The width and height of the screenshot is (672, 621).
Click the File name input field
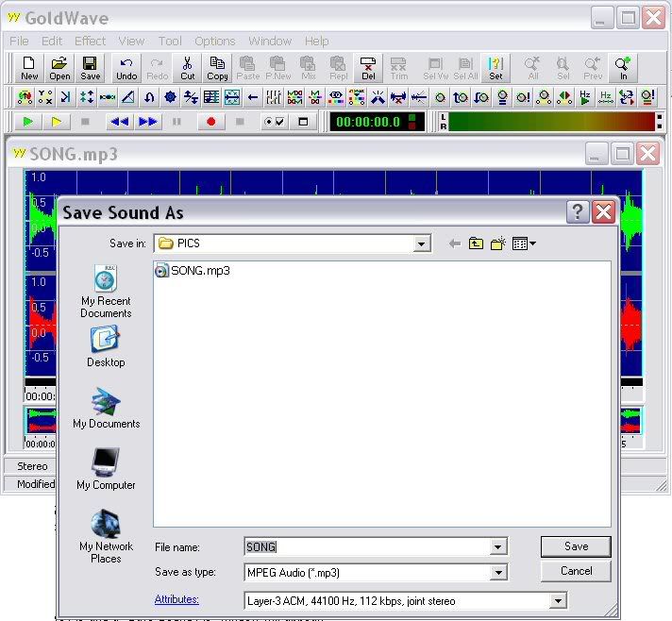pyautogui.click(x=367, y=546)
